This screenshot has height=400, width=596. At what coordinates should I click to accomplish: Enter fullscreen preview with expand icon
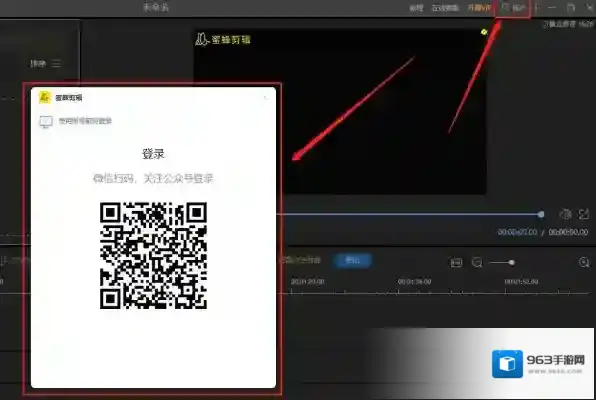[584, 214]
